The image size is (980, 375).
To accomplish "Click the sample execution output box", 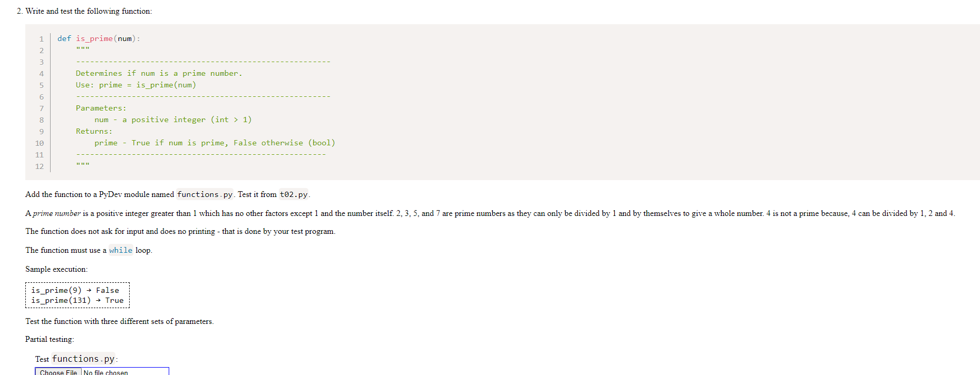I will point(77,295).
